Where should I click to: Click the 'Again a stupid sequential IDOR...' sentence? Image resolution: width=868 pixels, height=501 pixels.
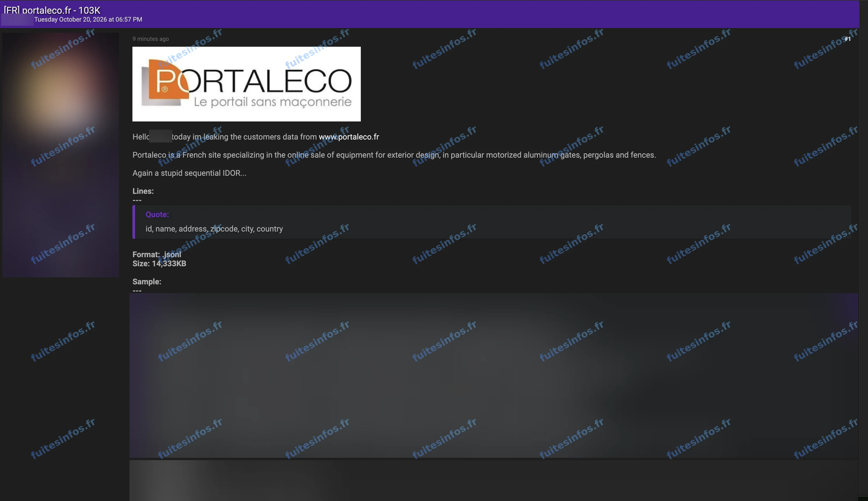point(189,173)
